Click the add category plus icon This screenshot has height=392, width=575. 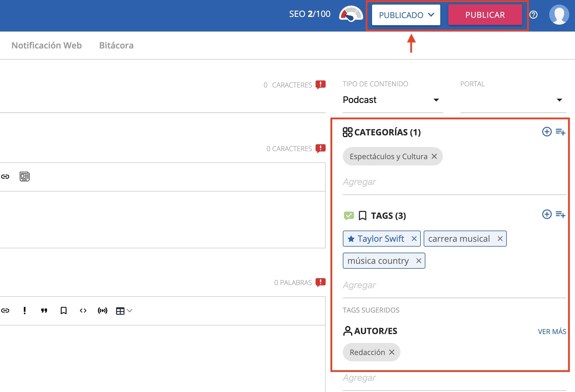pos(547,132)
